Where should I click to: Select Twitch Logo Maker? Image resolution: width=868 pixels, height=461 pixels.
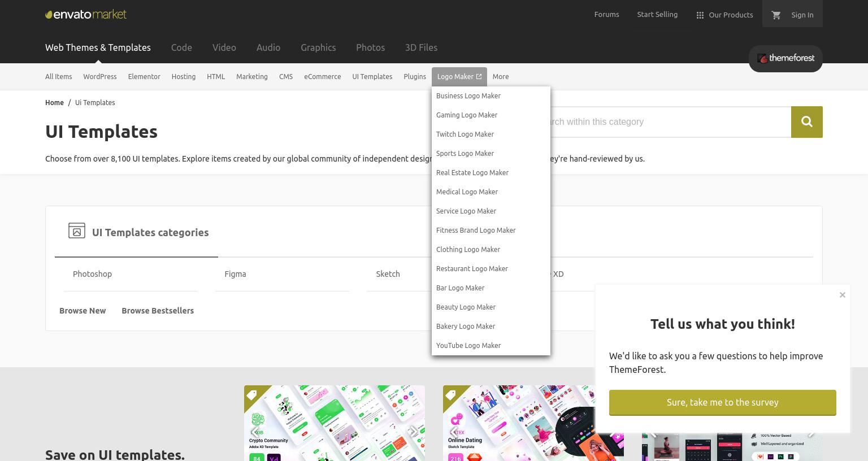pyautogui.click(x=491, y=134)
